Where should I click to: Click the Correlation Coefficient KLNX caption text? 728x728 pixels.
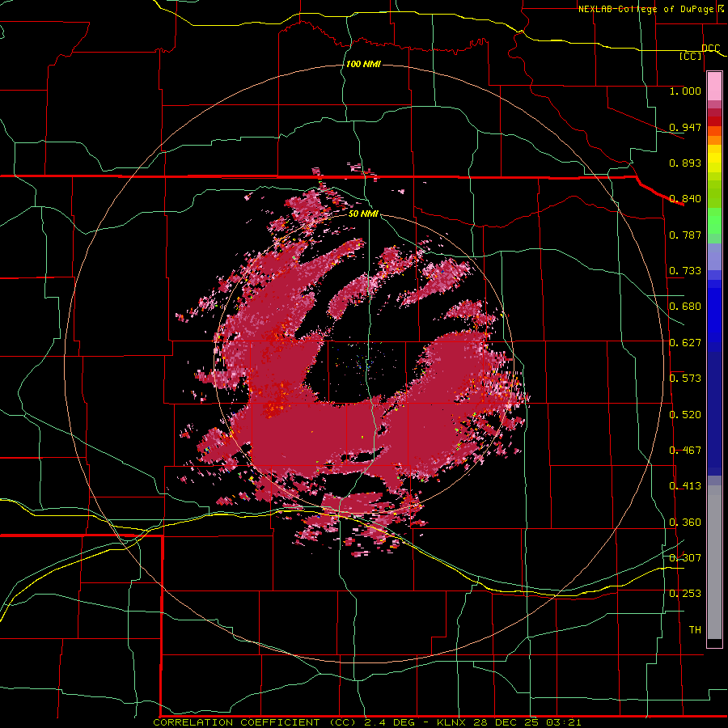(366, 722)
